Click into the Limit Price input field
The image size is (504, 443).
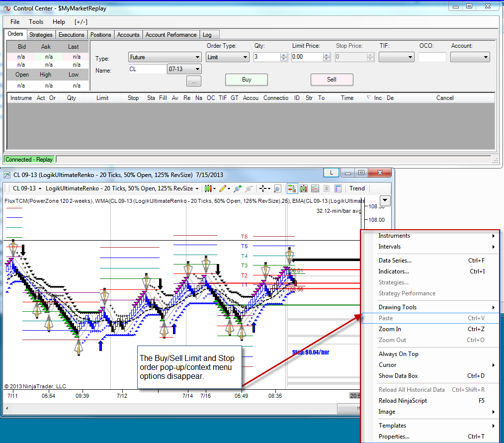point(303,57)
